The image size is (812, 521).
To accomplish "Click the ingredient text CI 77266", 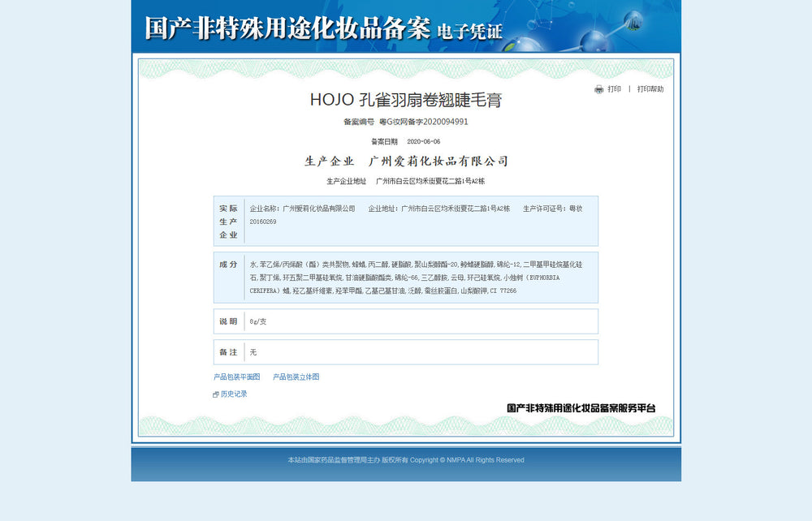I will 503,291.
